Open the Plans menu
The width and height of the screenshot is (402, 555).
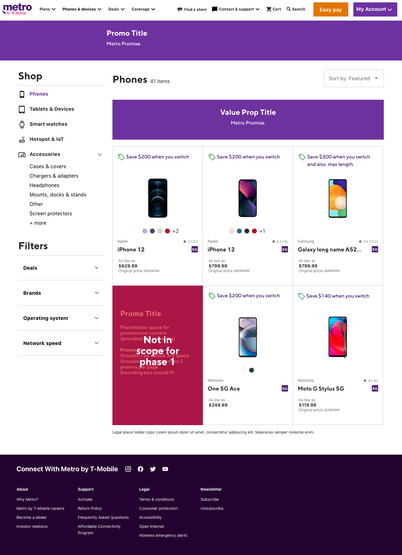(x=47, y=9)
